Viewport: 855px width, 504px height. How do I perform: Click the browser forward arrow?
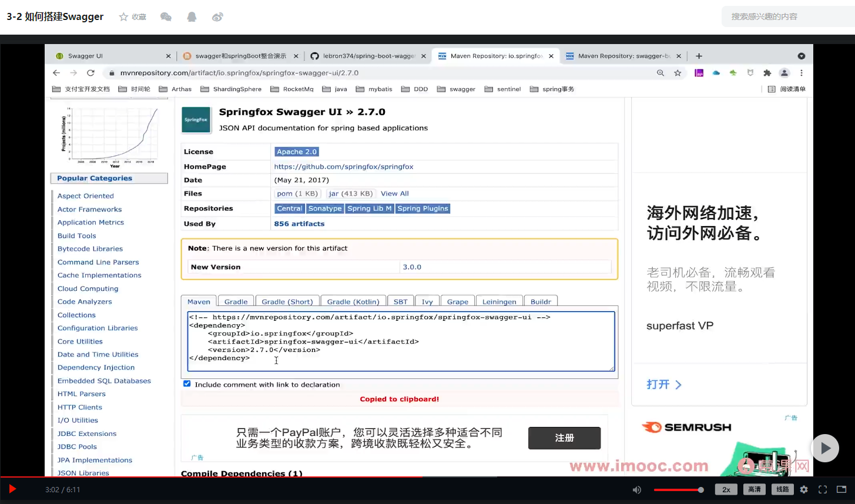point(73,73)
